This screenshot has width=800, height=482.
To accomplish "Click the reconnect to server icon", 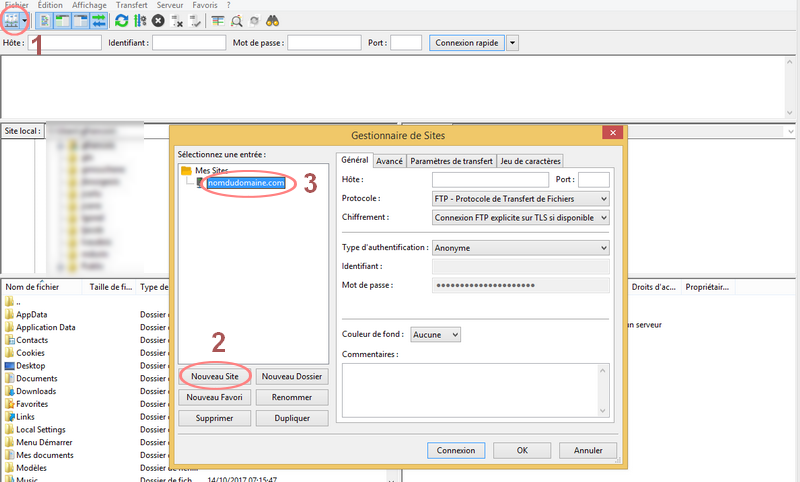I will click(x=195, y=20).
